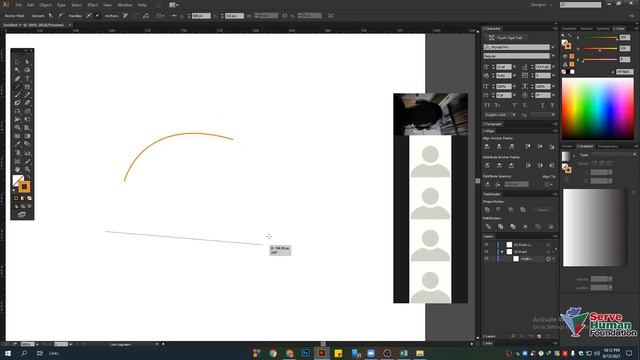Open Arrange Documents icon in menu bar
Viewport: 640px width, 360px height.
coord(173,5)
